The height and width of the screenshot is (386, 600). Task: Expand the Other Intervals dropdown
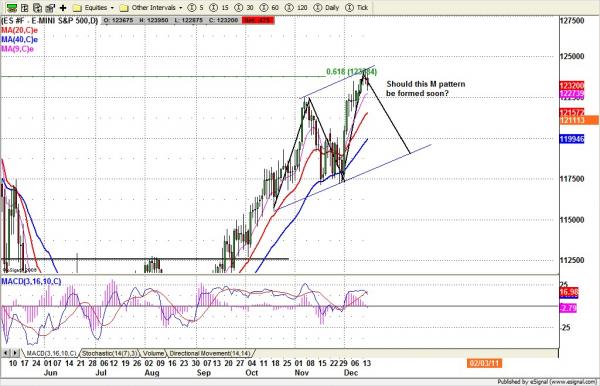151,8
